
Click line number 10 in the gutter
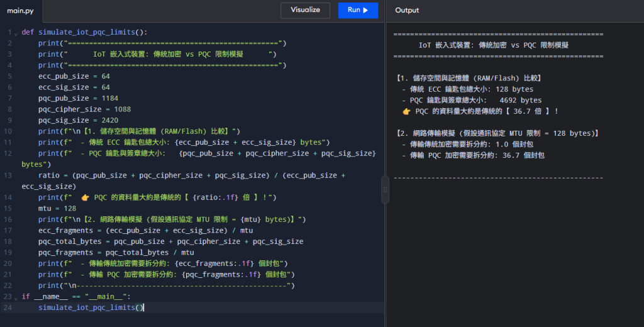8,131
